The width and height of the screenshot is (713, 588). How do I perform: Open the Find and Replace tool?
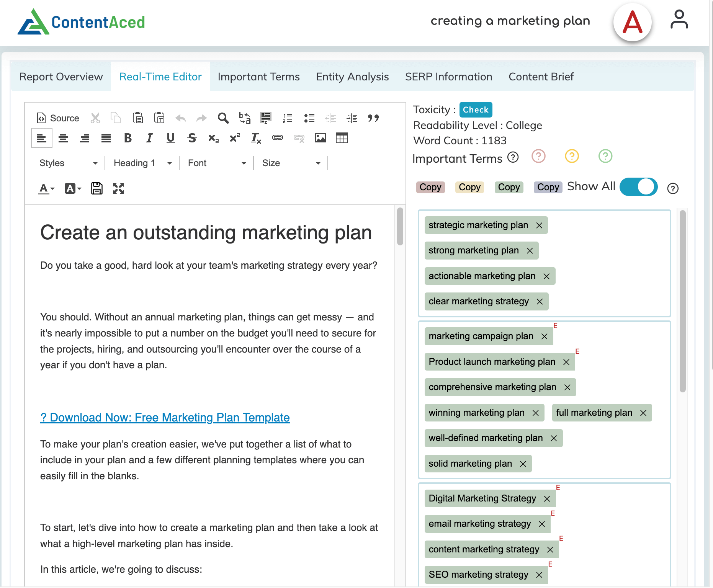223,118
